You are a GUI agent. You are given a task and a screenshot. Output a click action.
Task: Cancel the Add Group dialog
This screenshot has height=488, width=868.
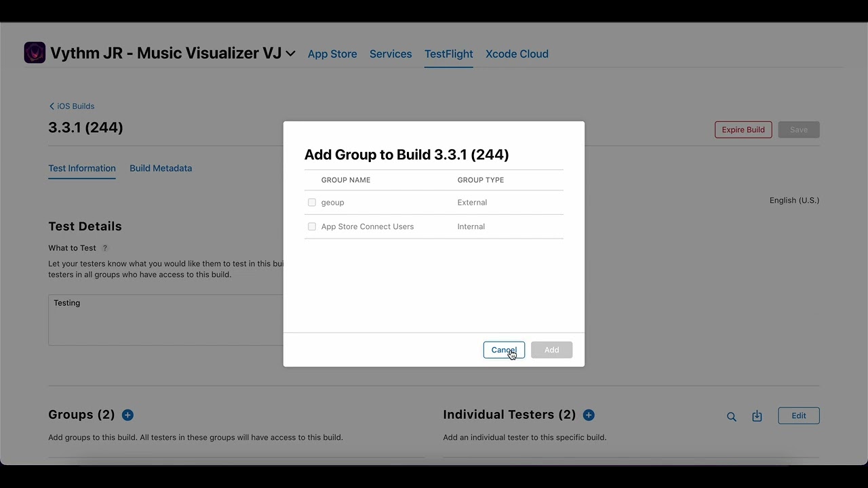click(504, 350)
